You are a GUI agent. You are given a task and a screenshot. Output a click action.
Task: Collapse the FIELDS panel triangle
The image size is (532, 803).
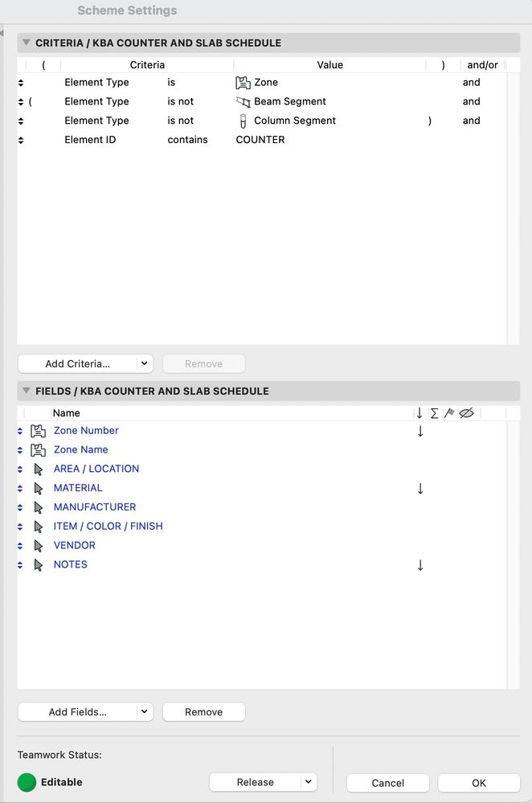pos(27,391)
